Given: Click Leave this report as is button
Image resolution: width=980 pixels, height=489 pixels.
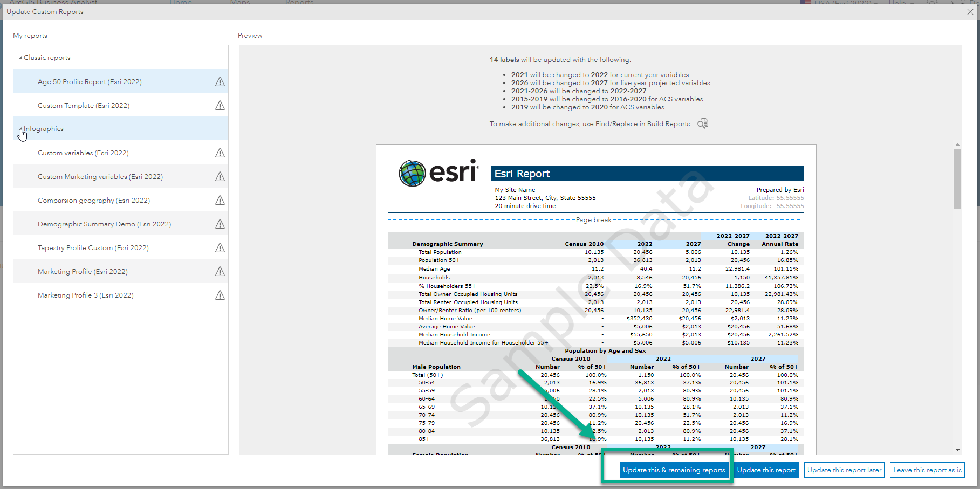Looking at the screenshot, I should tap(927, 470).
